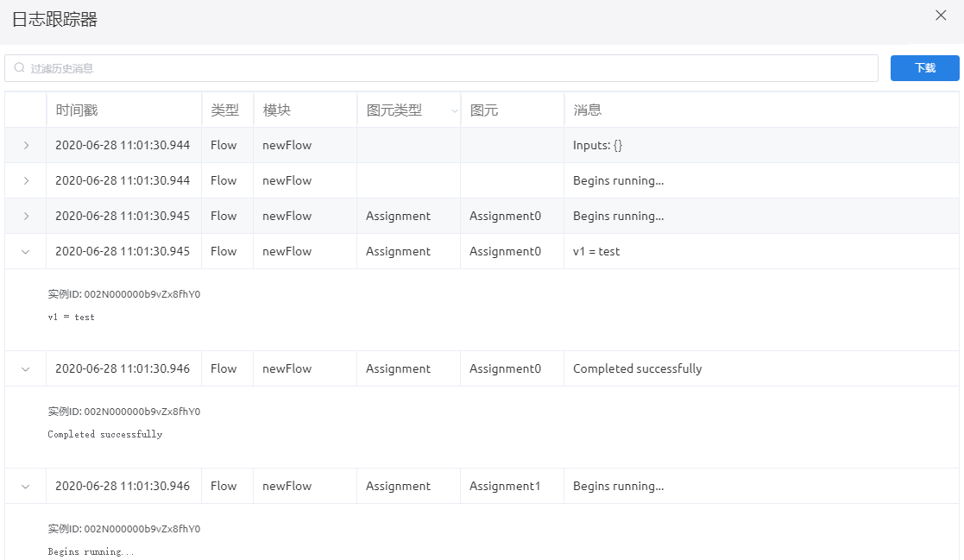Collapse the Completed successfully row details
The width and height of the screenshot is (964, 560).
click(26, 368)
